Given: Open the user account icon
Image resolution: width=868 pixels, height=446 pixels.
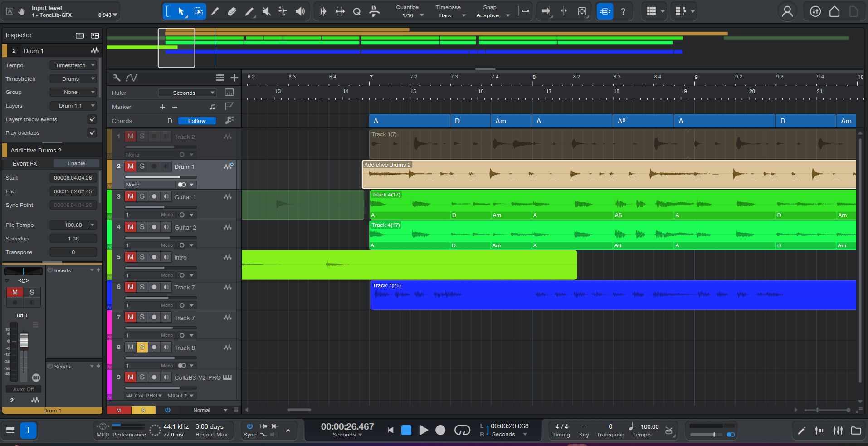Looking at the screenshot, I should coord(787,11).
